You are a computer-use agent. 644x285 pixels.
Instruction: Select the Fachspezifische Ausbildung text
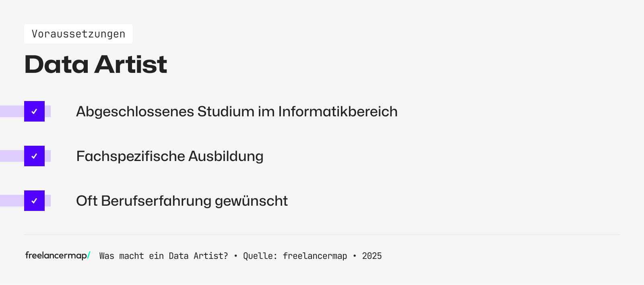pyautogui.click(x=169, y=156)
